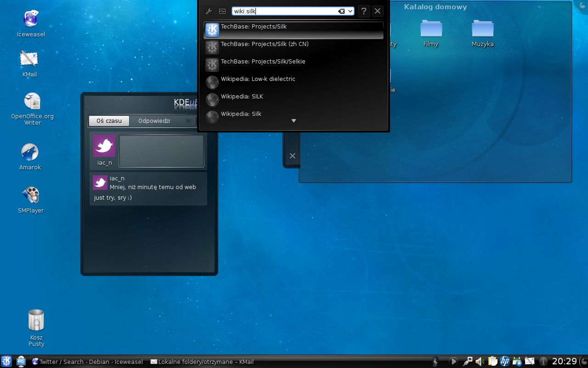Viewport: 588px width, 368px height.
Task: Select TechBase: Projects/Silk (zh CN) result
Action: point(294,47)
